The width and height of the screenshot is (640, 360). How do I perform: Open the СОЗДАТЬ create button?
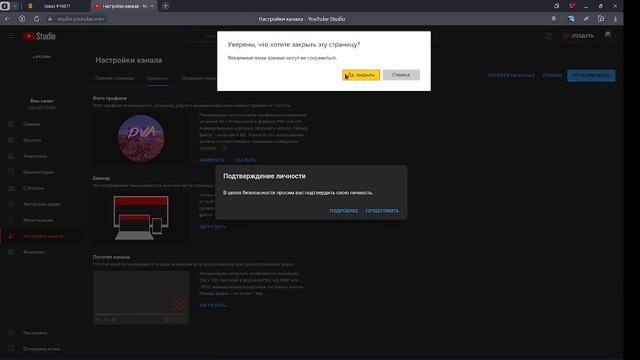click(x=578, y=36)
